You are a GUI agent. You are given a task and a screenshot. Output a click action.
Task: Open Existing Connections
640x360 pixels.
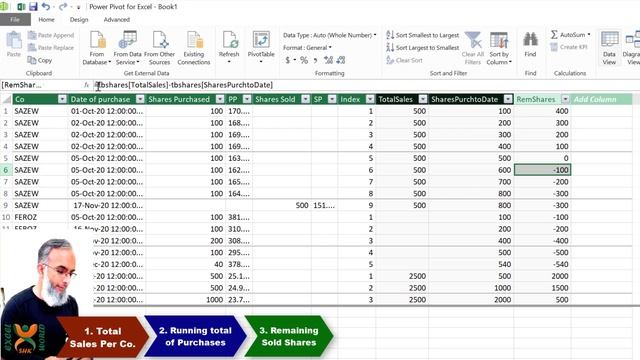[193, 48]
